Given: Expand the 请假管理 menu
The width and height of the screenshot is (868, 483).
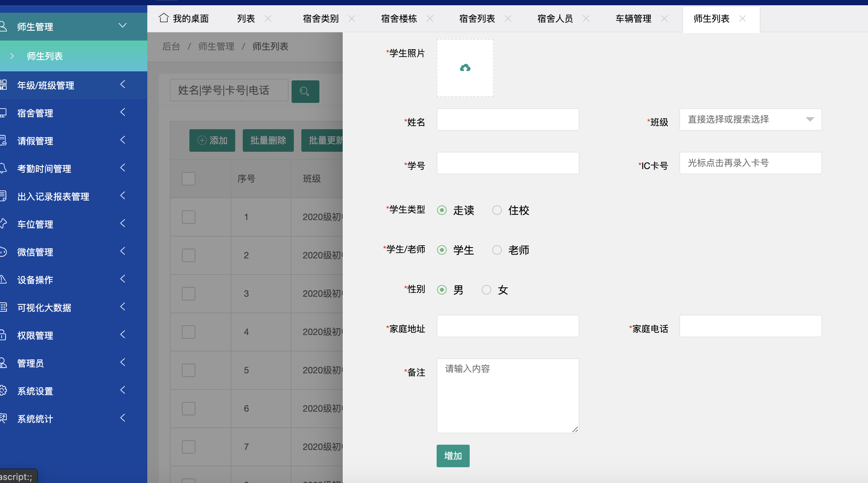Looking at the screenshot, I should point(122,140).
